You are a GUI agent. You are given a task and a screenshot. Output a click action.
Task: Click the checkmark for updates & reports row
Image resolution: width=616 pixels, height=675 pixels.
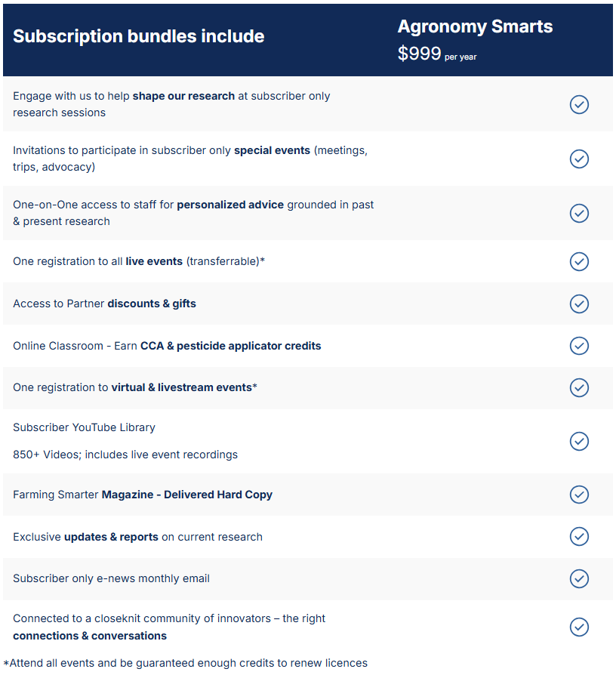[x=579, y=537]
